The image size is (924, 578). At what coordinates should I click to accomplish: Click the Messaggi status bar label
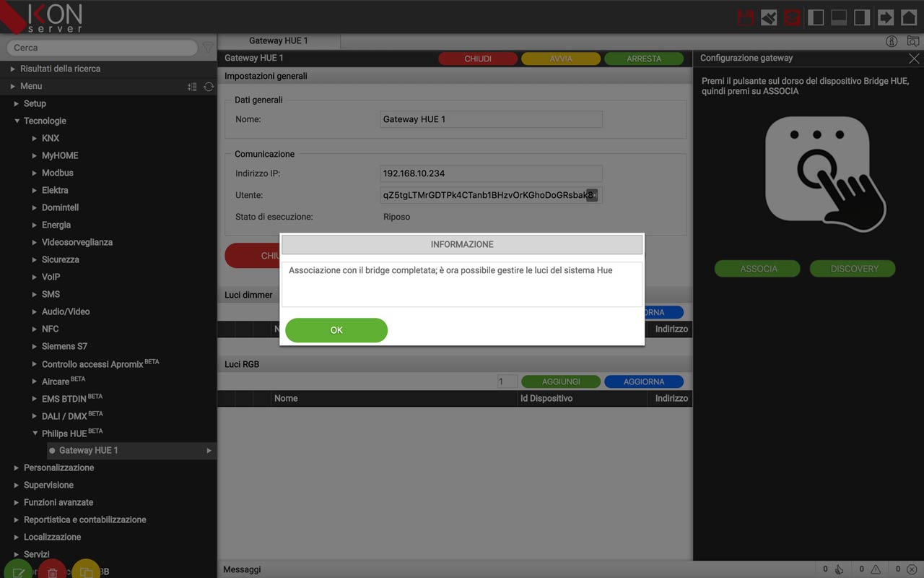pos(242,569)
